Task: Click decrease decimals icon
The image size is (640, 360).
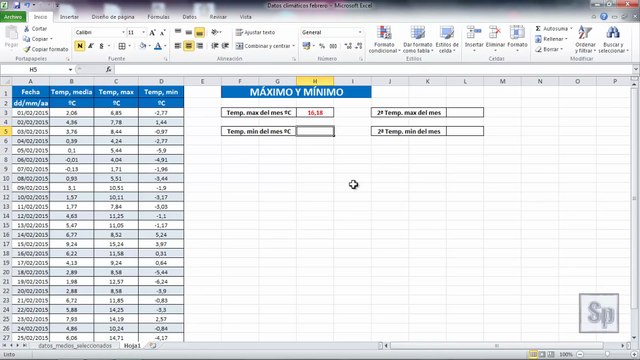Action: (x=359, y=46)
